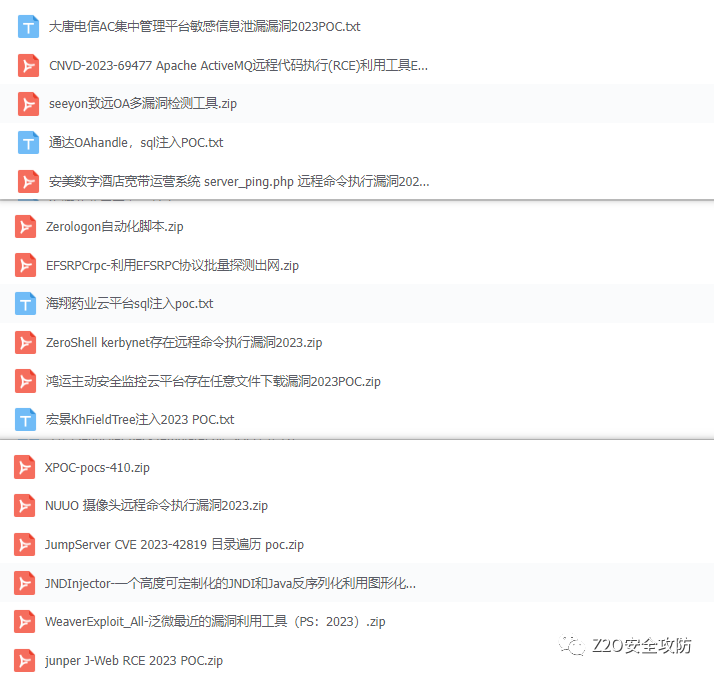714x676 pixels.
Task: Select seeyon致远OA多漏洞检测工具.zip
Action: point(143,104)
